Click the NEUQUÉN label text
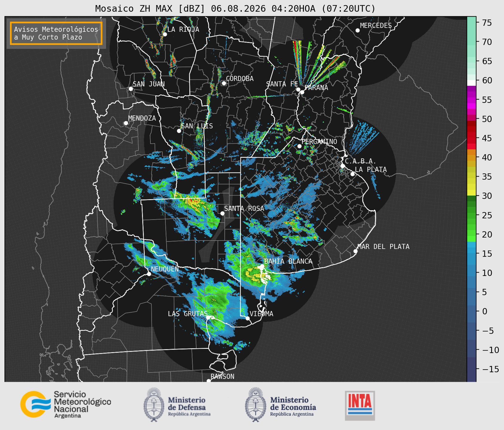This screenshot has width=504, height=430. click(x=165, y=269)
